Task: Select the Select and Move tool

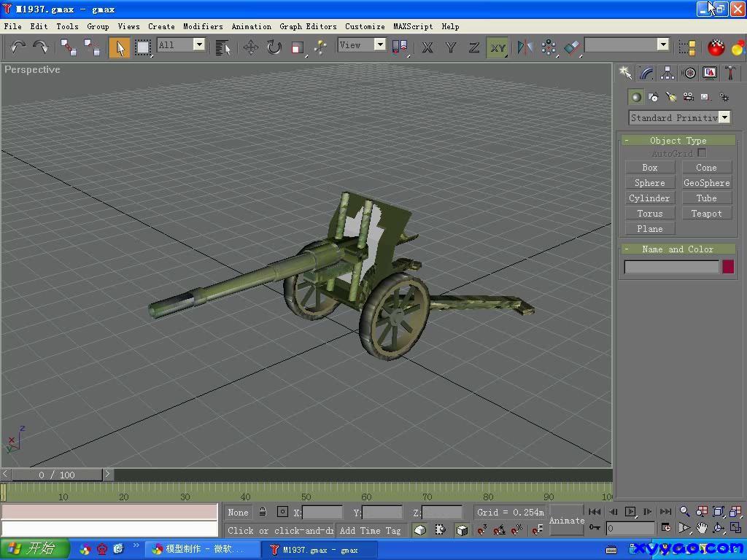Action: tap(251, 47)
